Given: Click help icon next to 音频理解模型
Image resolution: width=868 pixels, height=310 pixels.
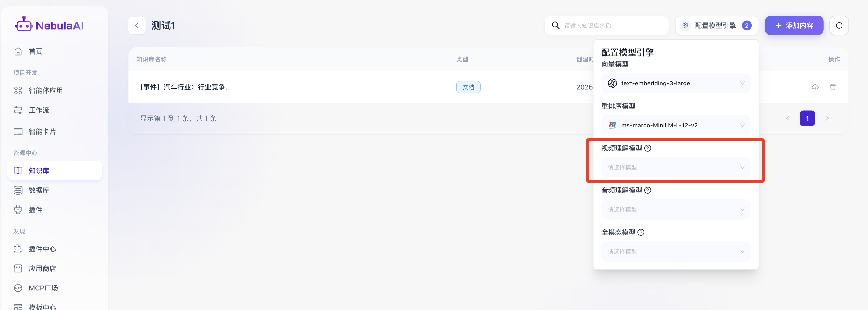Looking at the screenshot, I should (x=647, y=190).
